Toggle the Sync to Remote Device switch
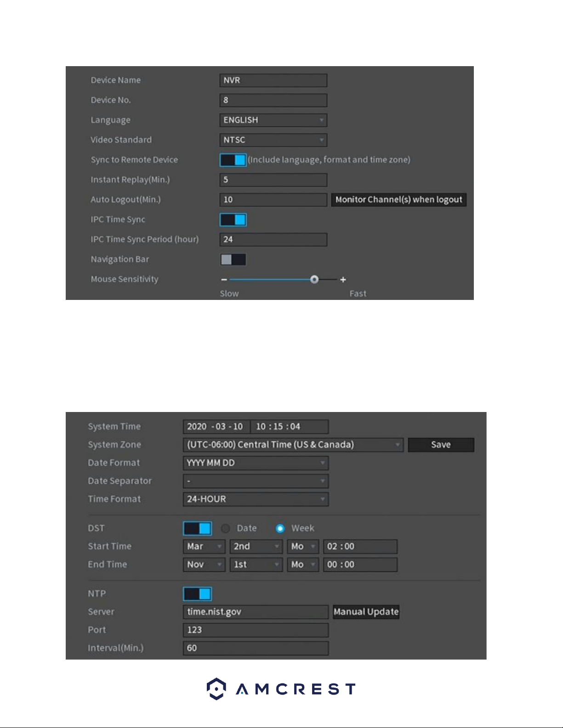Image resolution: width=563 pixels, height=728 pixels. point(233,160)
